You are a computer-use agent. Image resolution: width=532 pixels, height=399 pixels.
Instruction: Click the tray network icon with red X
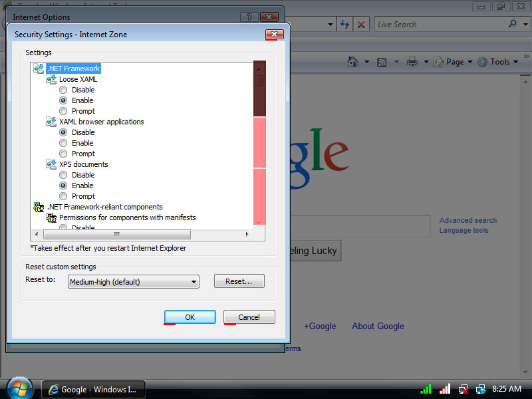[x=464, y=389]
